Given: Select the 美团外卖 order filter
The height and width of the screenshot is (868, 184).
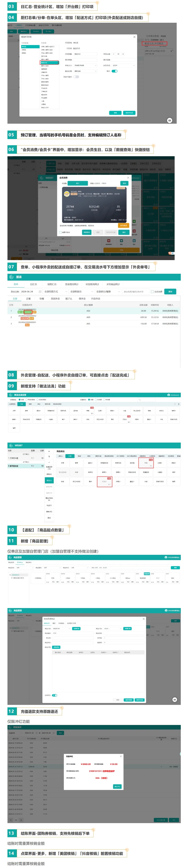Looking at the screenshot, I should 55,299.
